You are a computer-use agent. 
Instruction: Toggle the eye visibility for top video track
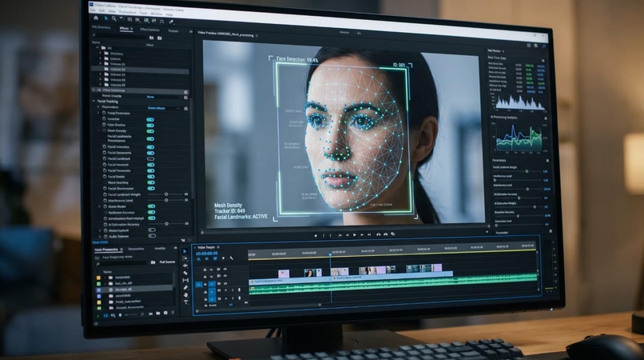coord(225,270)
